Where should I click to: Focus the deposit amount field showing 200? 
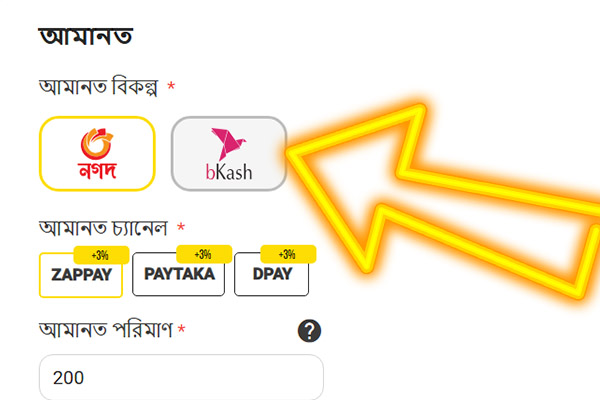(181, 377)
